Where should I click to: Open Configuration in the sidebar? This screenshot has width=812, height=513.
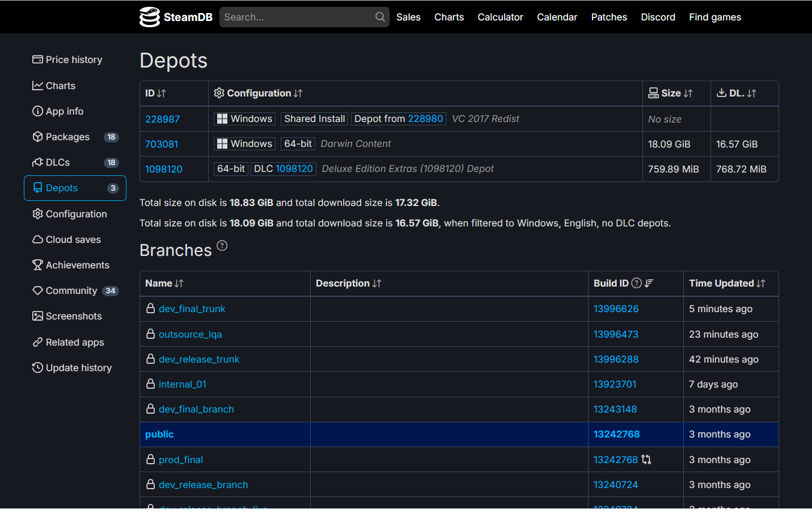point(75,214)
